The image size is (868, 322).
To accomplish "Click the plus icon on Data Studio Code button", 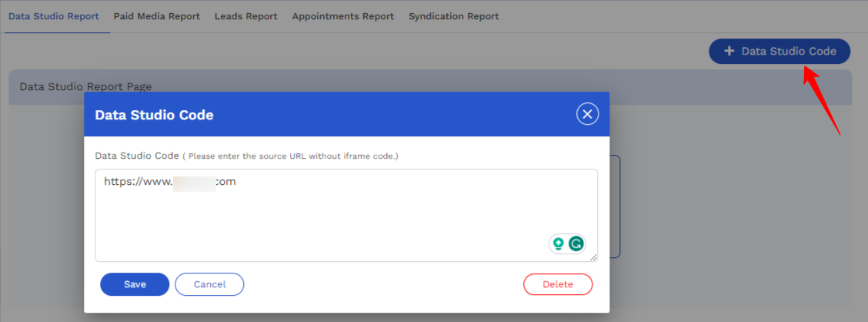I will pos(729,51).
